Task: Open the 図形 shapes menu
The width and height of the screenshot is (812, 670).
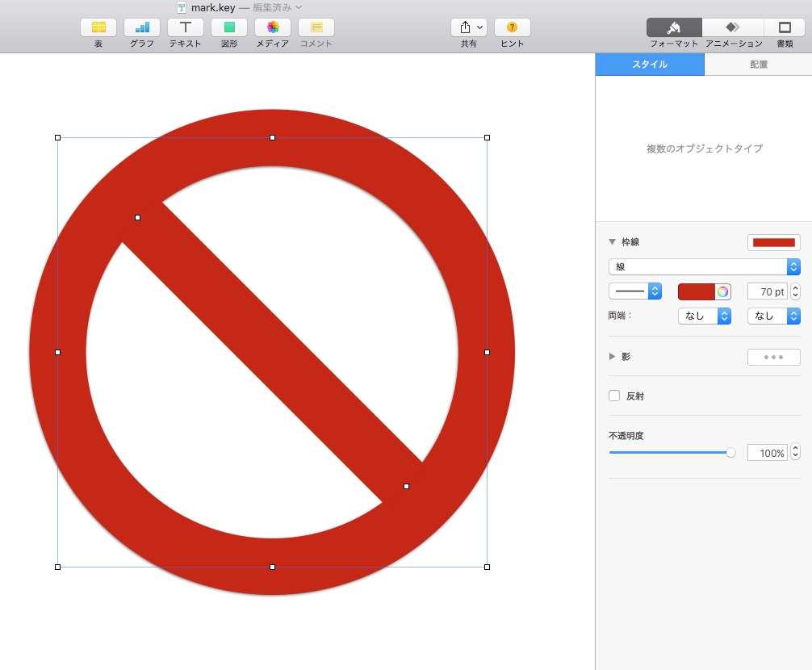Action: pos(229,27)
